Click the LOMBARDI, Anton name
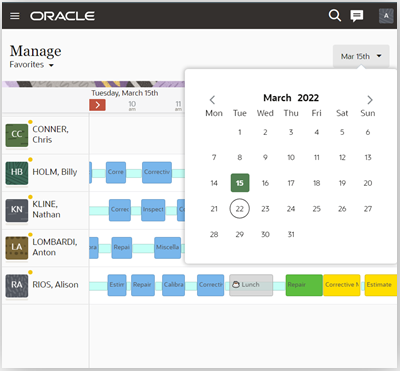400x371 pixels. click(x=55, y=247)
